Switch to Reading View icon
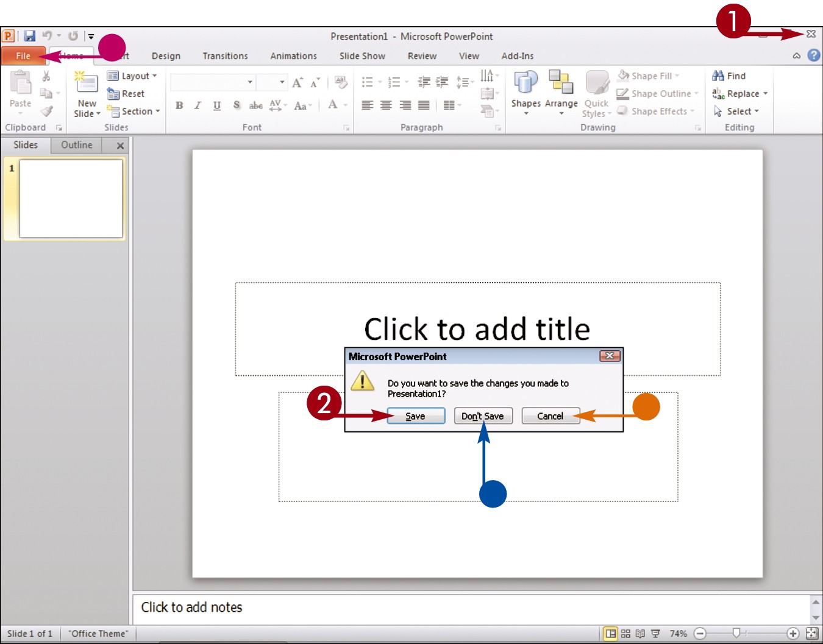 [x=640, y=634]
